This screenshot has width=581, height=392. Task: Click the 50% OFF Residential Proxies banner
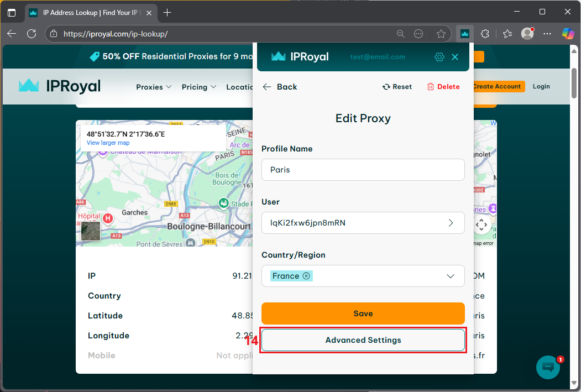coord(177,56)
